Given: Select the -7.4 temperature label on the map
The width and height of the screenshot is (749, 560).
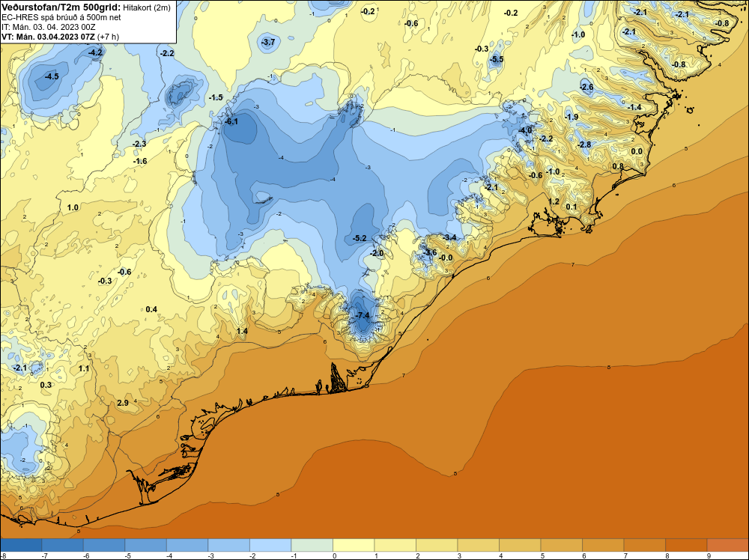Looking at the screenshot, I should (x=363, y=316).
